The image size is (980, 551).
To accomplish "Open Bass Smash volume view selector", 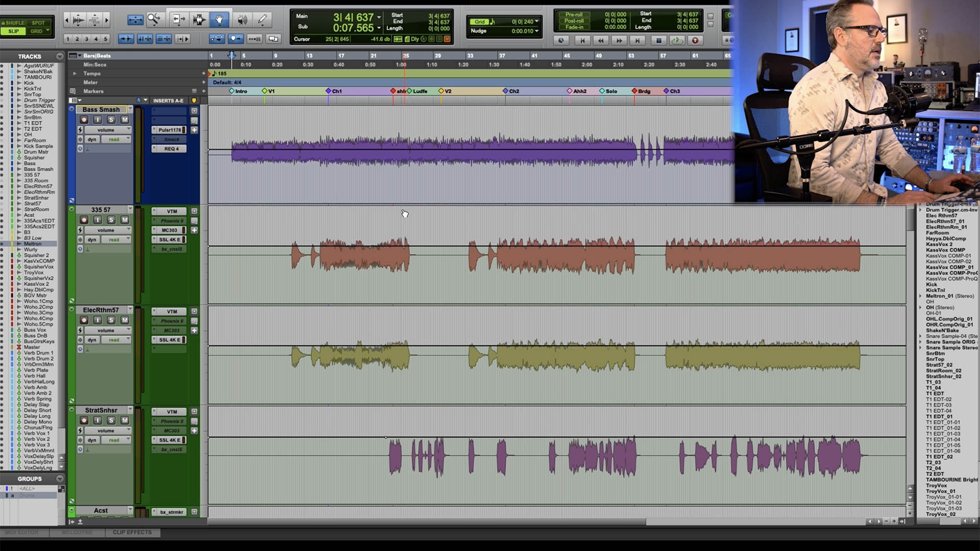I will pyautogui.click(x=108, y=130).
